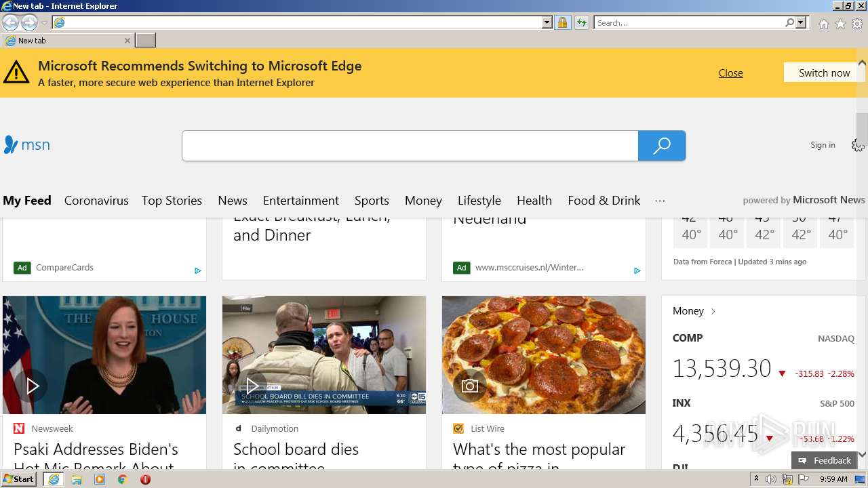
Task: Open the Food & Drink section
Action: coord(604,201)
